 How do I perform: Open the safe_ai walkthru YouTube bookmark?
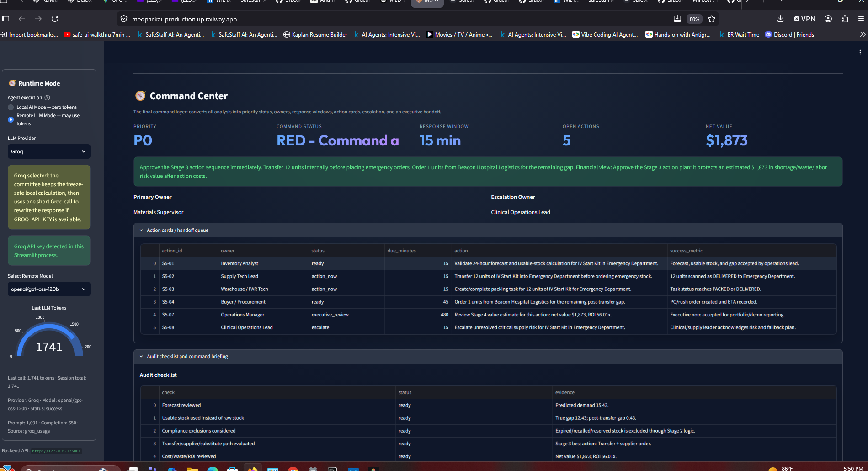tap(97, 34)
